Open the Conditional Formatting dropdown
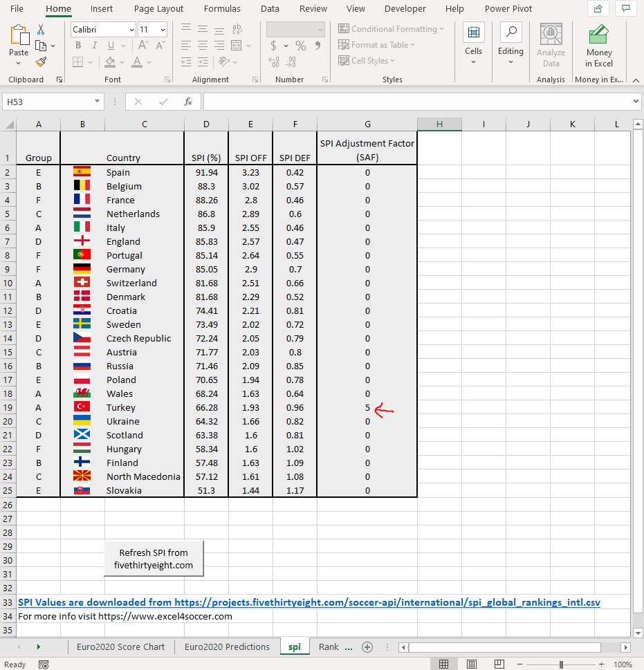Screen dimensions: 644x670 [x=392, y=28]
